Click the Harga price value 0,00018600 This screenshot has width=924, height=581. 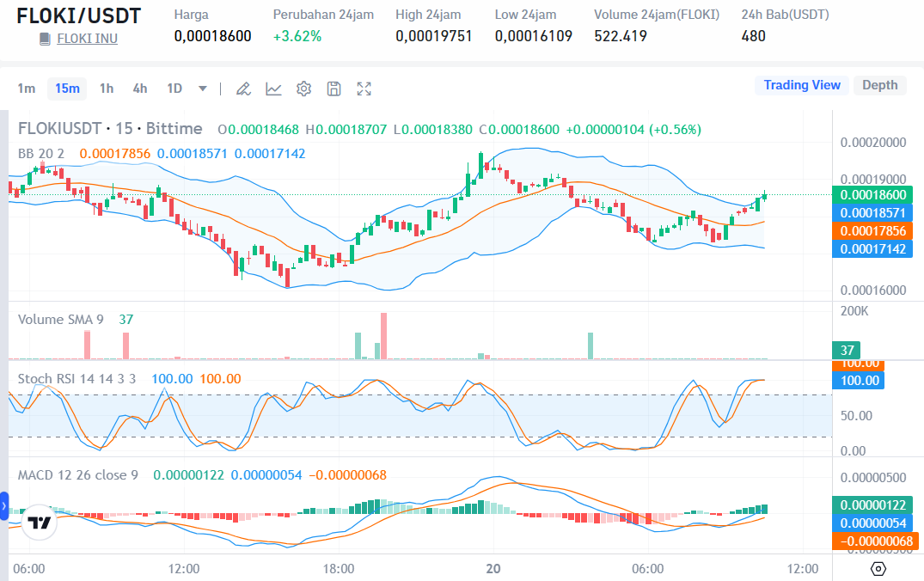(x=212, y=37)
